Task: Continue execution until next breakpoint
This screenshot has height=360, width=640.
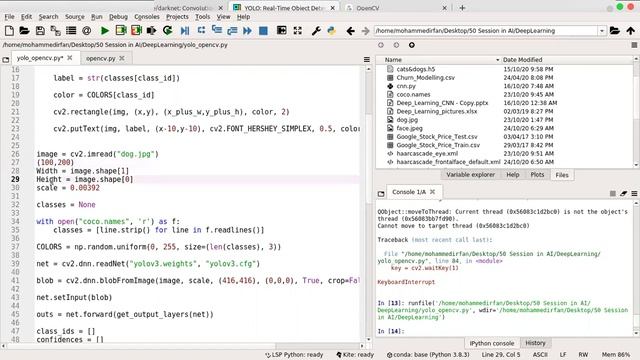Action: [x=247, y=31]
